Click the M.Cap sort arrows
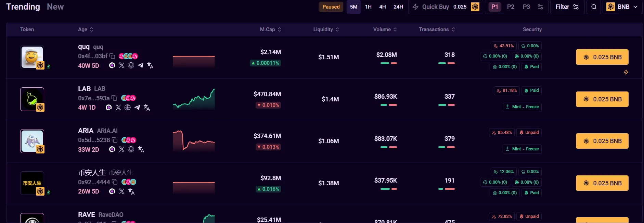The height and width of the screenshot is (223, 644). (280, 29)
